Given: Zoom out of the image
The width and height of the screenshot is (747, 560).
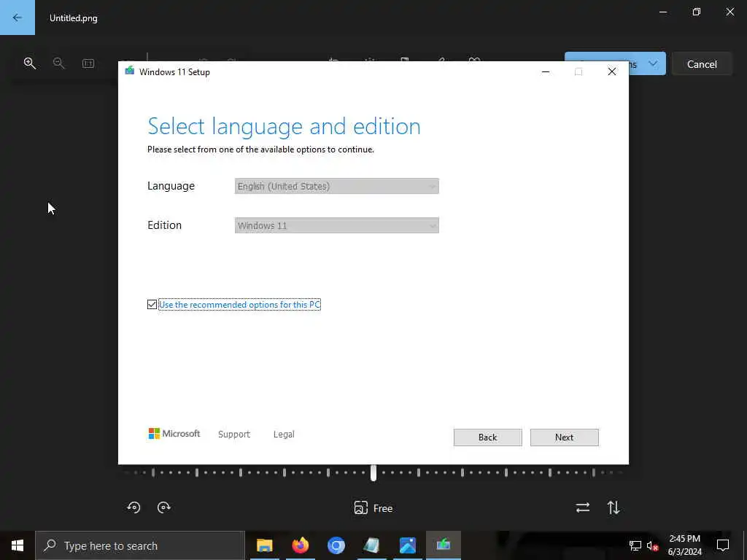Looking at the screenshot, I should [58, 63].
